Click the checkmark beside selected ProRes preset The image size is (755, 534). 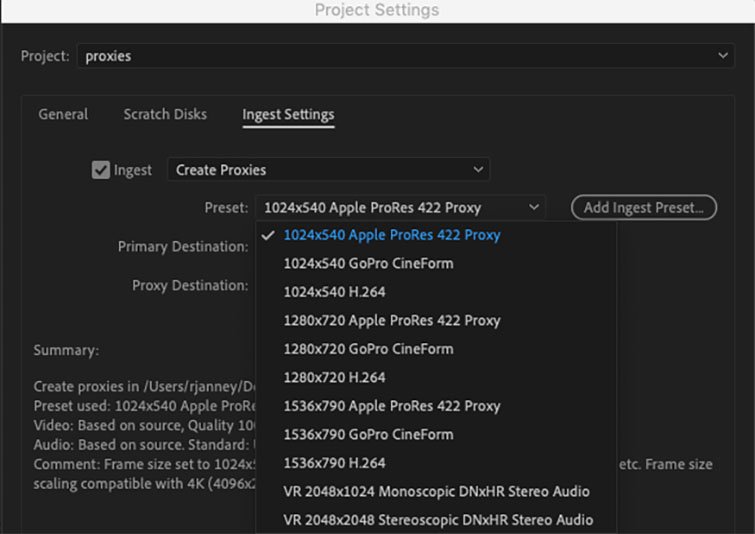click(x=267, y=236)
